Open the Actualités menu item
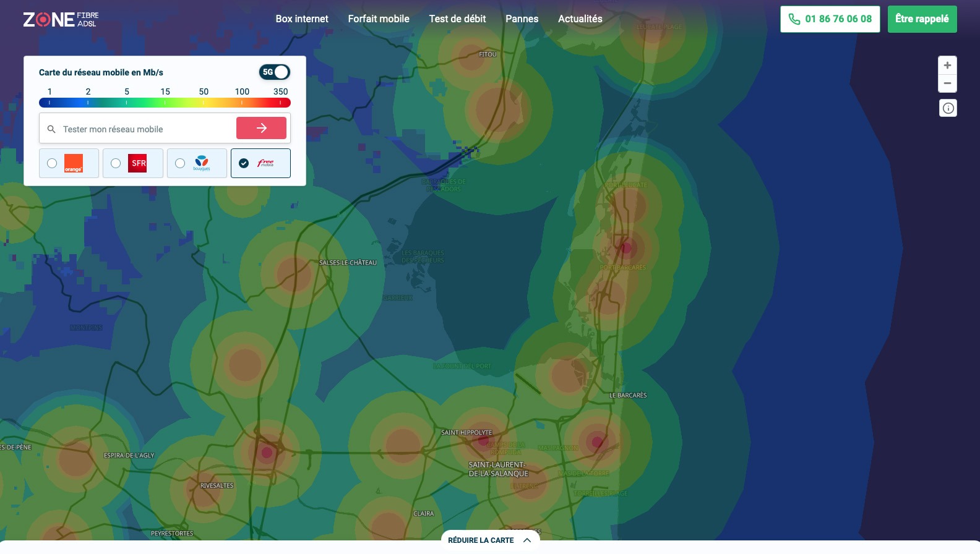The image size is (980, 554). click(580, 19)
